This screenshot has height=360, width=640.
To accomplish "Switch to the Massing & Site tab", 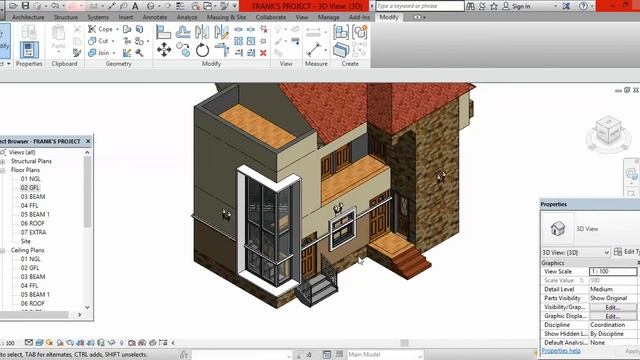I will (x=226, y=17).
